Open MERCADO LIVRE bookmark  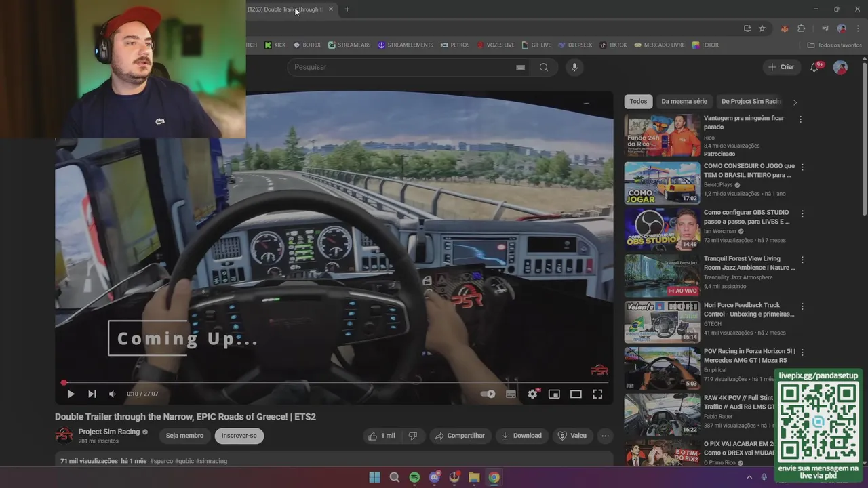click(660, 45)
